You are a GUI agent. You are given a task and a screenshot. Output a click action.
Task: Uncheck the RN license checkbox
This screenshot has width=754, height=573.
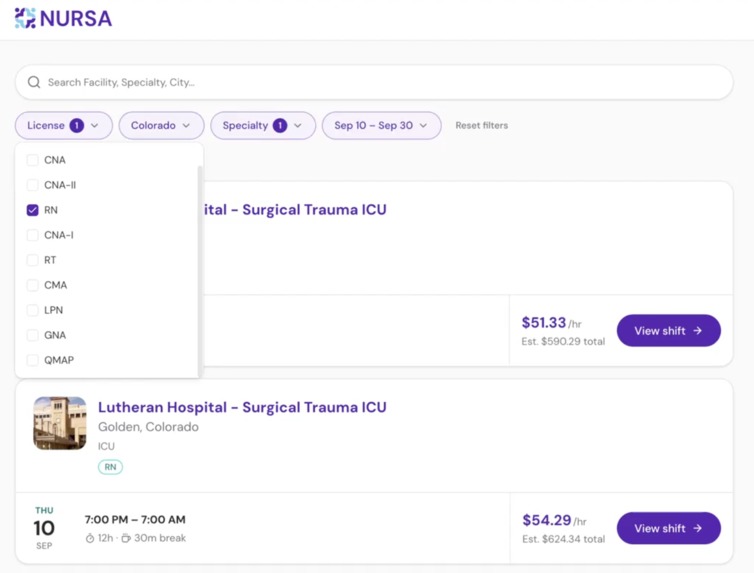32,210
